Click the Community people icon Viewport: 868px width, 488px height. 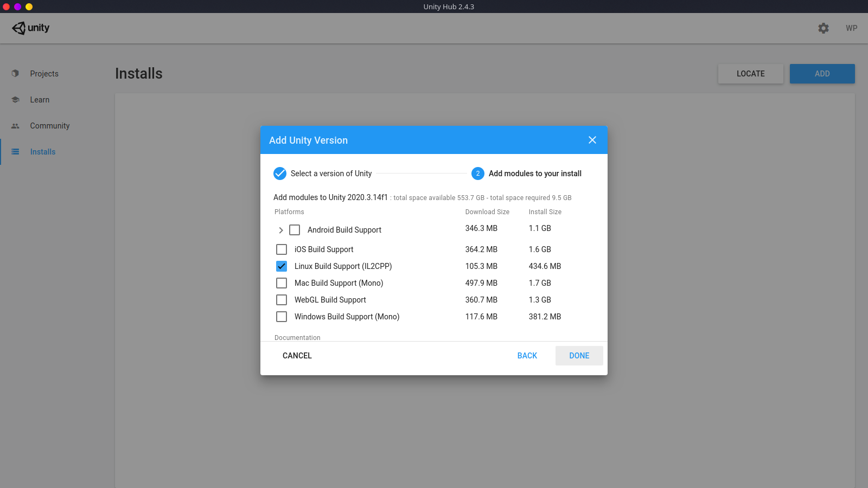[x=15, y=126]
